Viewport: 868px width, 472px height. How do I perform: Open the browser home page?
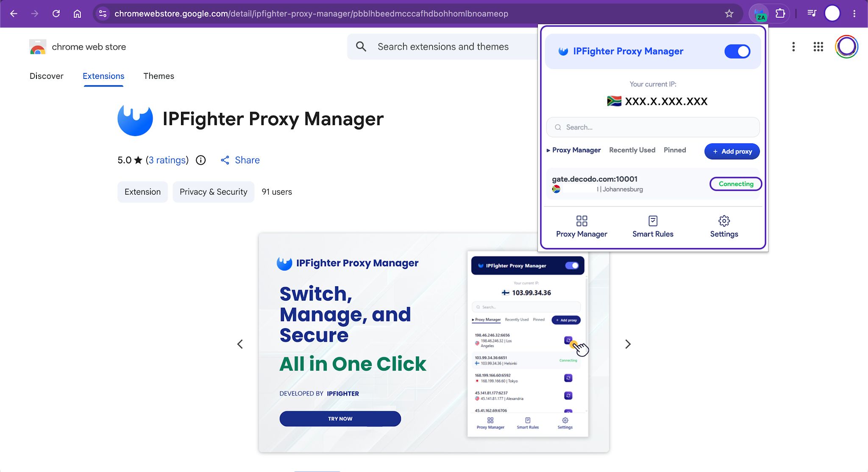point(77,14)
